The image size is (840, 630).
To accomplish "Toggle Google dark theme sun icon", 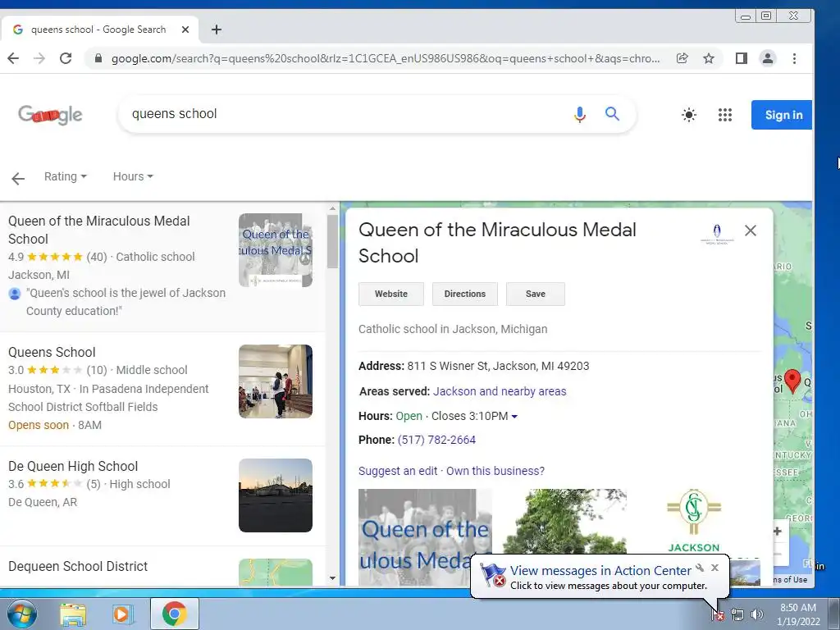I will [x=689, y=115].
